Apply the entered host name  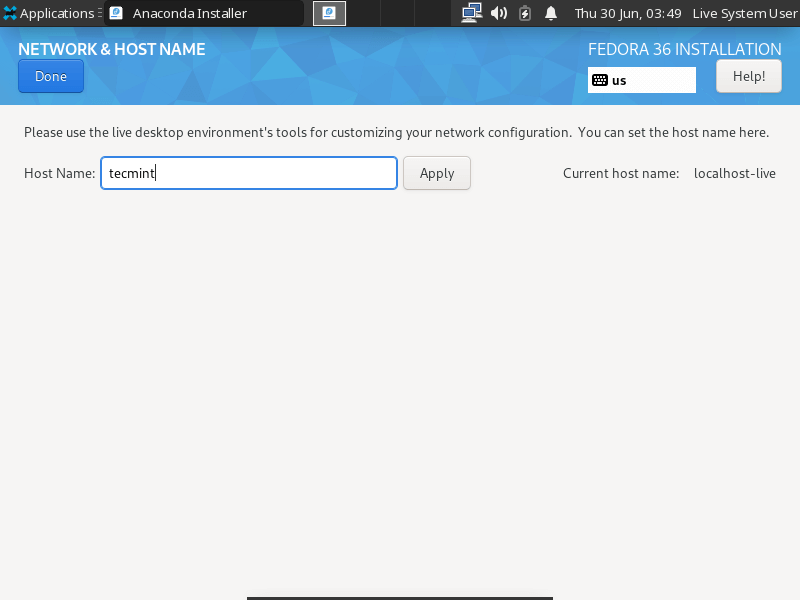pos(437,173)
